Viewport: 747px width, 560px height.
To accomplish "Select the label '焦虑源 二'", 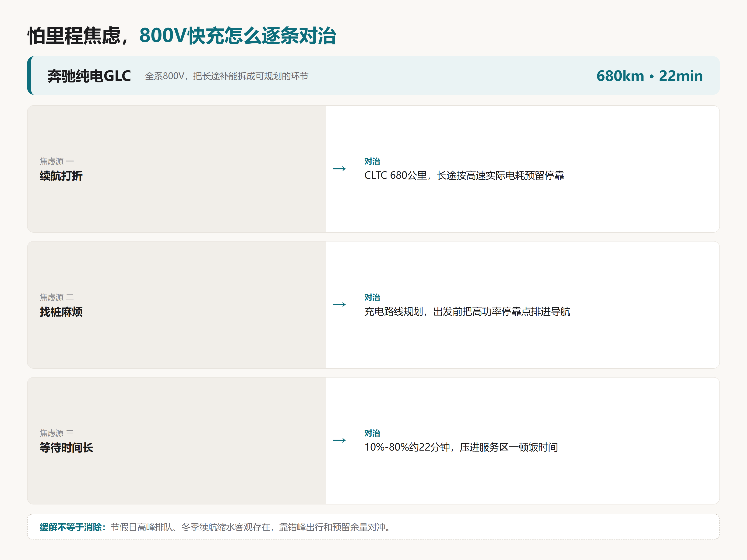I will 57,297.
